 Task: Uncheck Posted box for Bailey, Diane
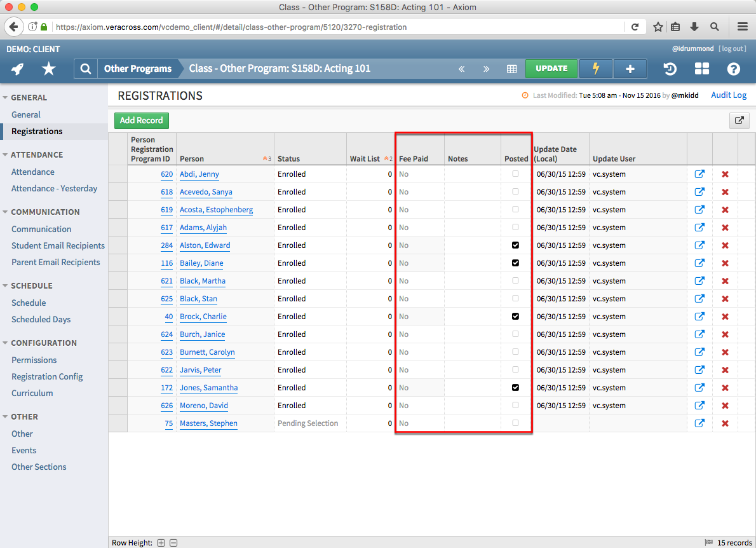[515, 263]
